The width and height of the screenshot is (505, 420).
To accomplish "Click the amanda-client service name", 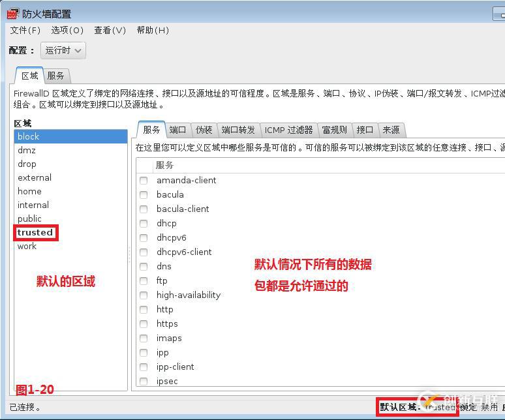I will pos(186,180).
